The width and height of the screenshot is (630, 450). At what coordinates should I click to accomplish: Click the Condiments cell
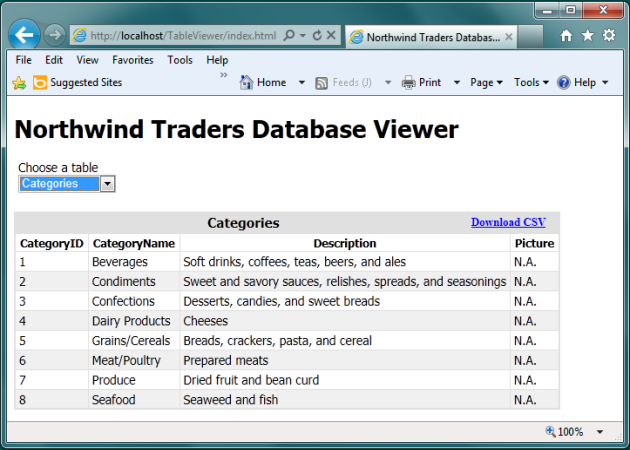[134, 282]
